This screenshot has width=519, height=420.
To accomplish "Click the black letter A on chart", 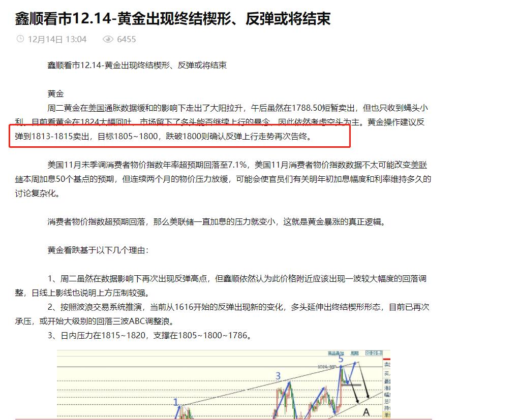I will 366,412.
